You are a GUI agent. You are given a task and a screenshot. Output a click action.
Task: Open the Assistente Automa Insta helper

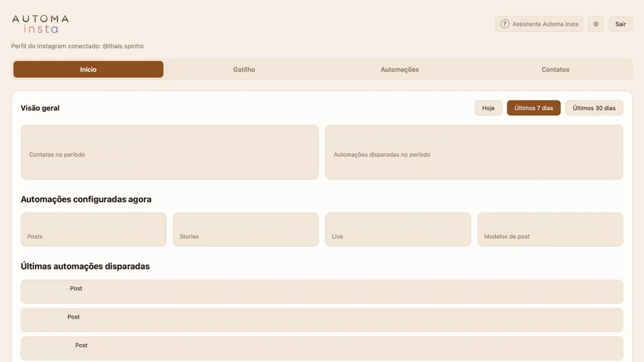[539, 24]
